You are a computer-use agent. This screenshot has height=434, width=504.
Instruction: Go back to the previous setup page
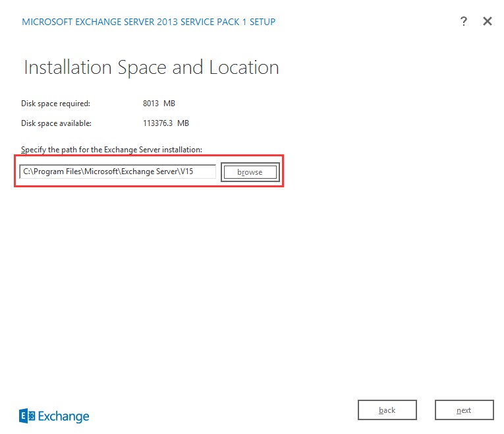click(x=387, y=410)
